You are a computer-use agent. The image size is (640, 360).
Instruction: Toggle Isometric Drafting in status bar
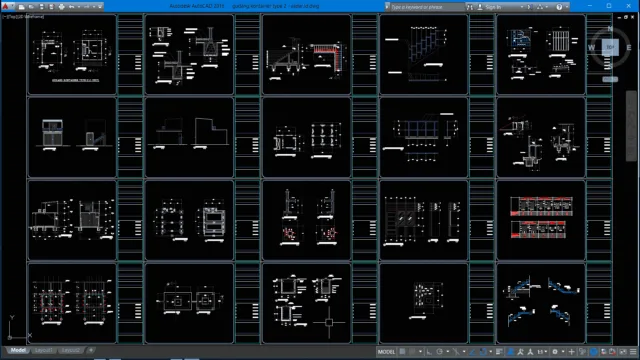[x=456, y=351]
